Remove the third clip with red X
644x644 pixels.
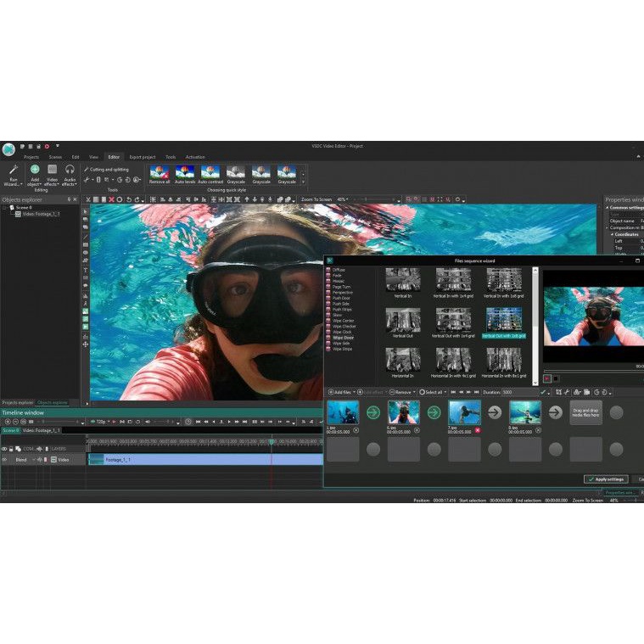click(478, 430)
